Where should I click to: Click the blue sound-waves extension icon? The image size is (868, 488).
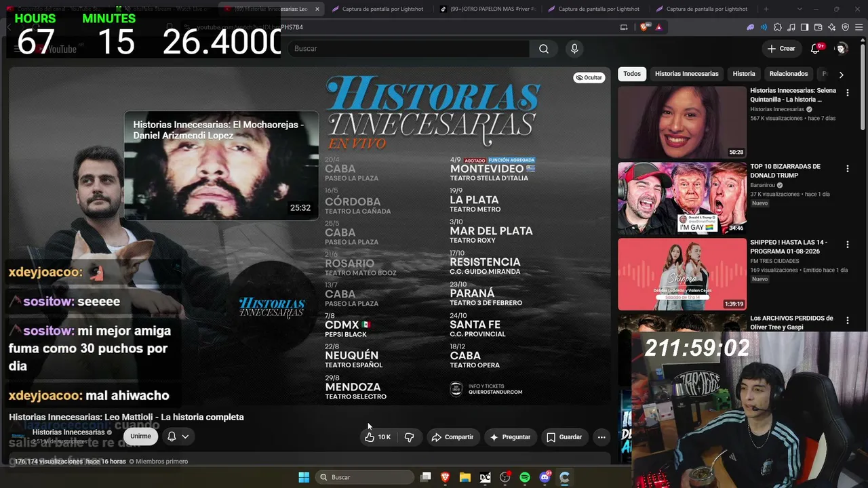(764, 27)
